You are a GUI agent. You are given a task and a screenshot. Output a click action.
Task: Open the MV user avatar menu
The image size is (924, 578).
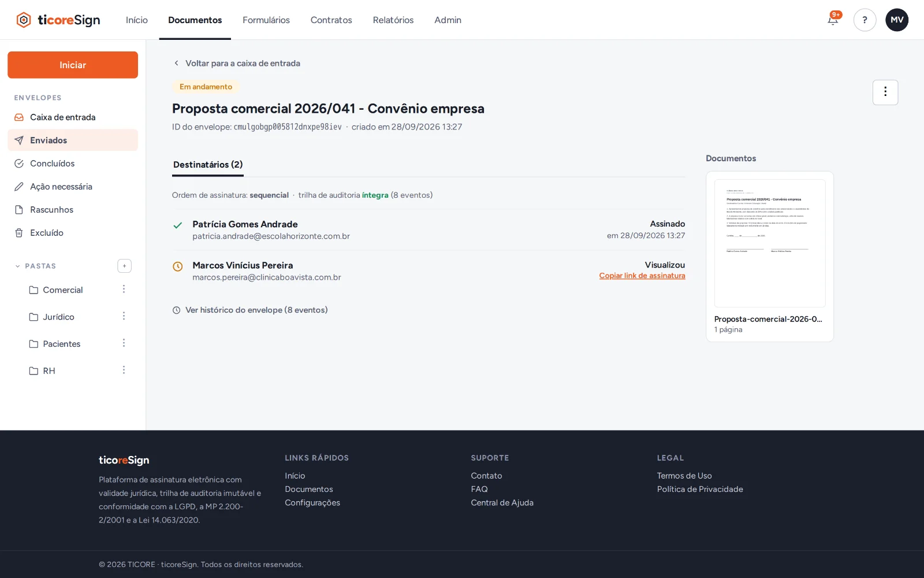click(x=897, y=20)
